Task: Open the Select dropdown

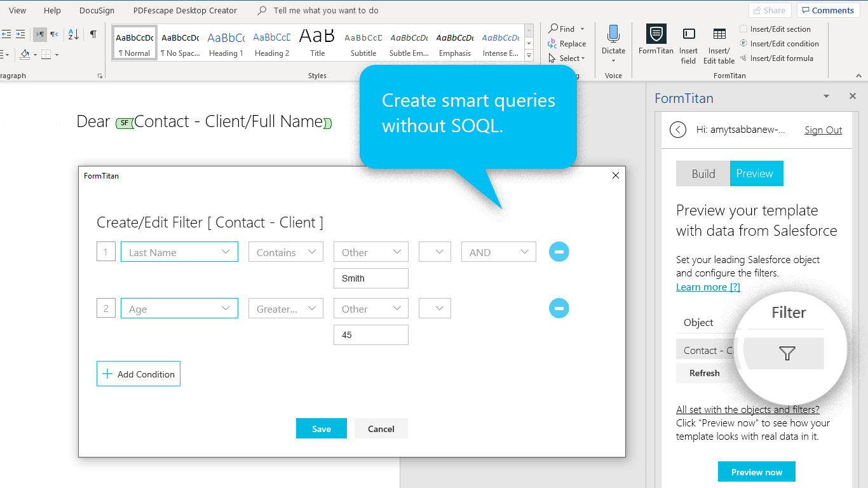Action: point(567,58)
